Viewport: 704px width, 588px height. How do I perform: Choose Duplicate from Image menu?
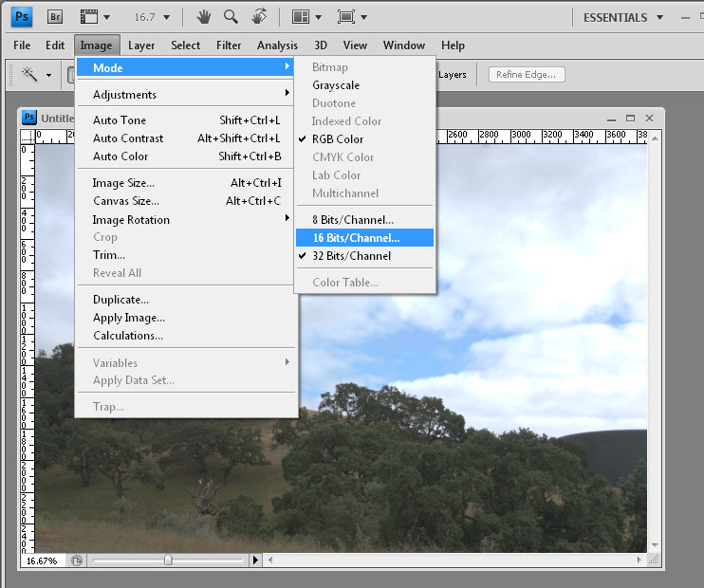(x=184, y=300)
